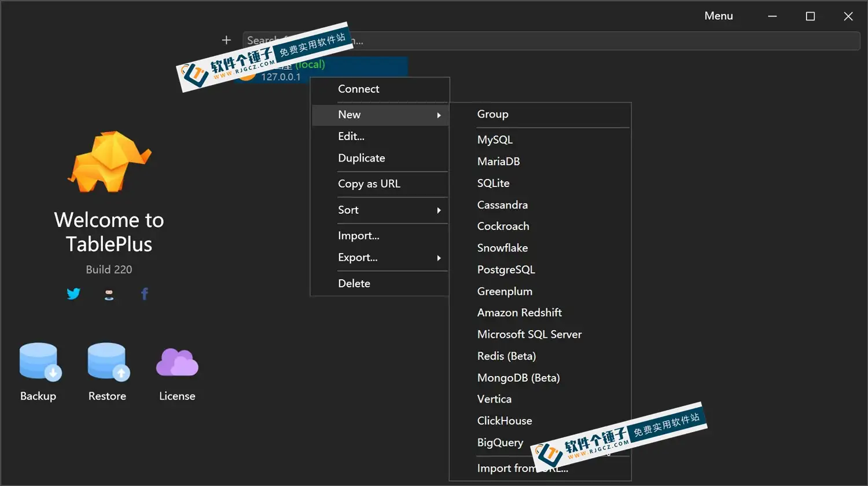Create new SQLite connection
Screen dimensions: 868x486
click(540, 184)
